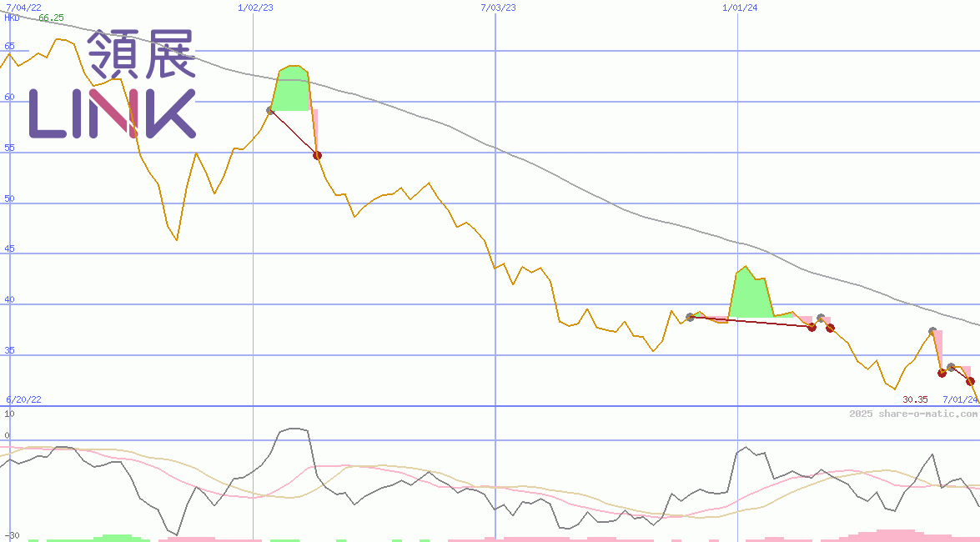Click the HKD currency label

click(12, 18)
